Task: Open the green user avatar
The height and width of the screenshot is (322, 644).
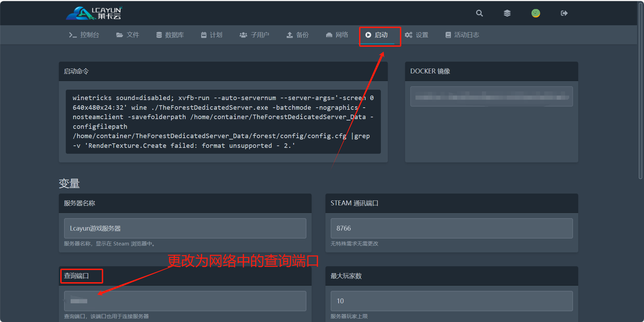Action: click(536, 13)
